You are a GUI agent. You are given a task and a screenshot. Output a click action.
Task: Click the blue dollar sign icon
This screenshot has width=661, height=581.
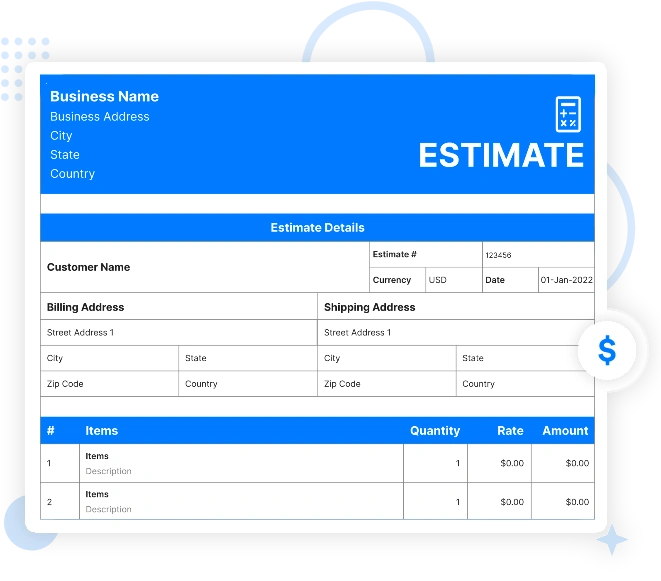(x=607, y=350)
